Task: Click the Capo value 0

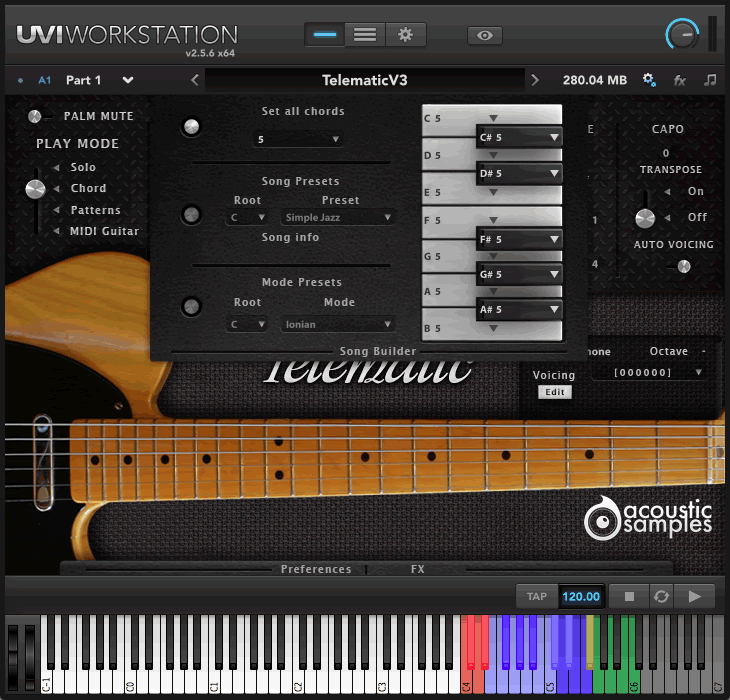Action: [x=666, y=153]
